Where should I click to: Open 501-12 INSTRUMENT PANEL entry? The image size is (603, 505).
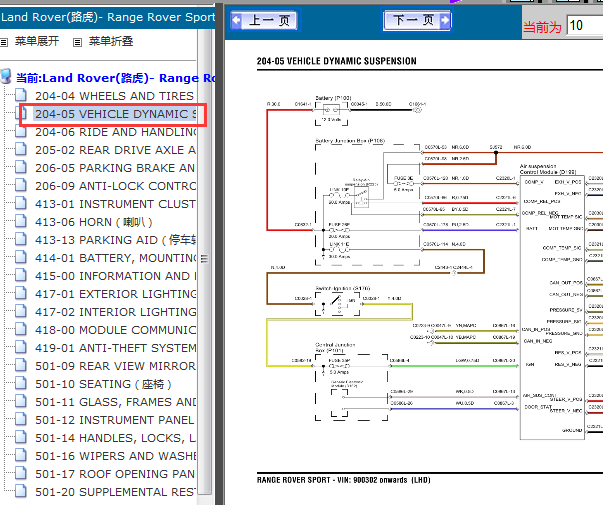pyautogui.click(x=115, y=420)
